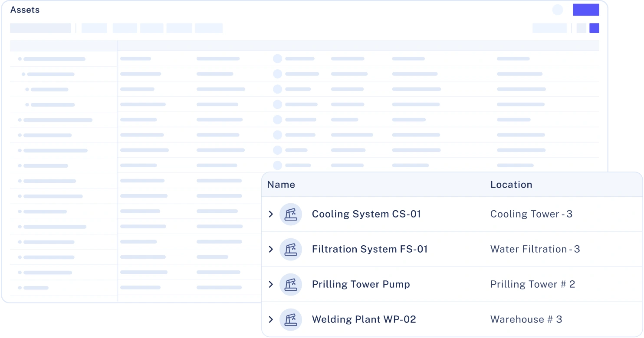Click the Cooling System CS-01 asset icon
The height and width of the screenshot is (338, 644).
[x=291, y=214]
